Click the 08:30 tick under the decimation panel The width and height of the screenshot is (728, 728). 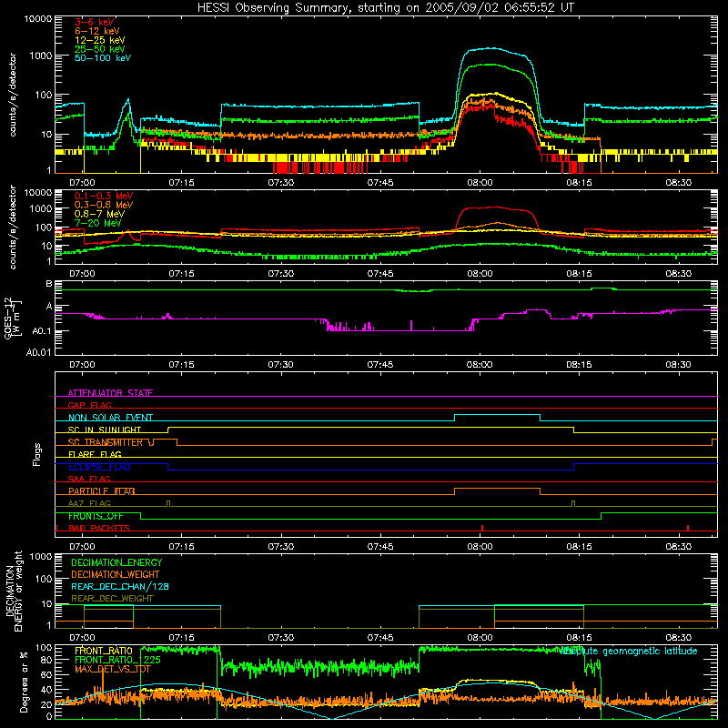(678, 638)
